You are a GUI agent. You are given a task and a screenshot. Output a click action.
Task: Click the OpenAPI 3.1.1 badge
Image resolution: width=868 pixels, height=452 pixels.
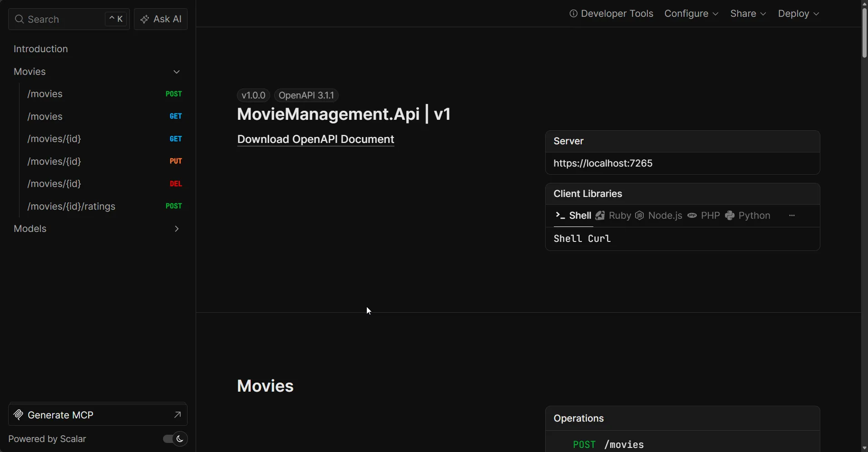(306, 95)
